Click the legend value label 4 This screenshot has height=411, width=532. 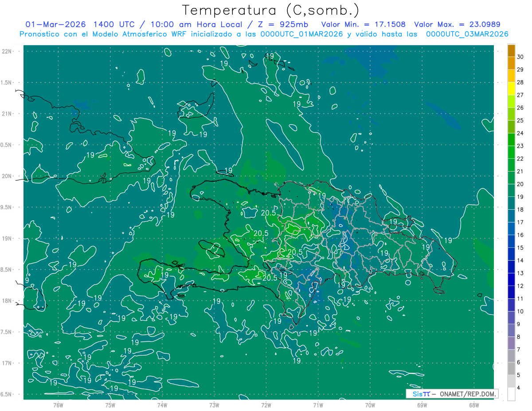[x=519, y=388]
